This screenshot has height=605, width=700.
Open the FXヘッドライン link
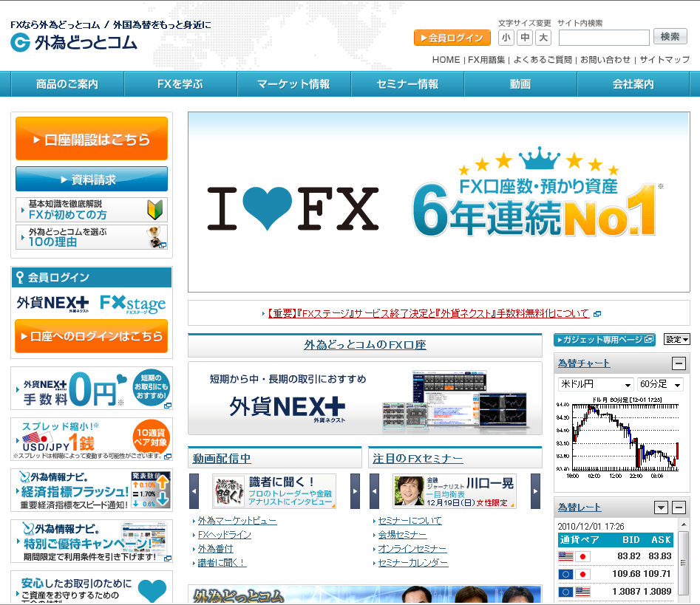[x=225, y=535]
